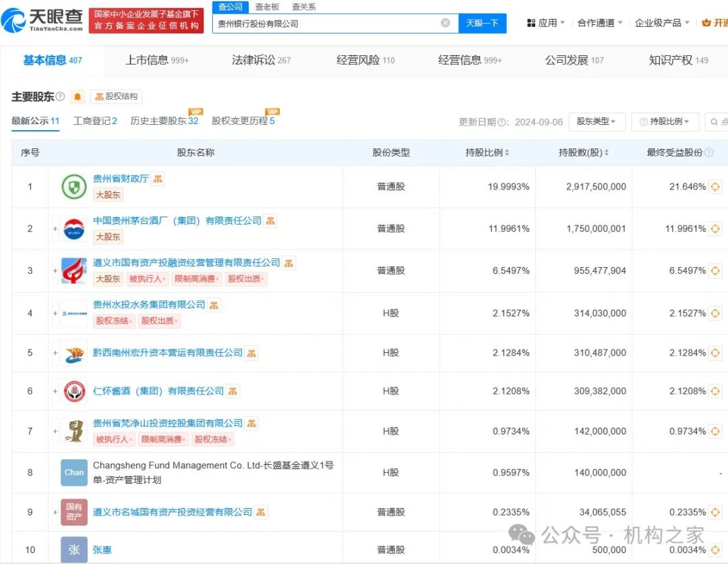
Task: Click the beneficial share icon in 遵义市国有资产投融资 row
Action: 715,271
